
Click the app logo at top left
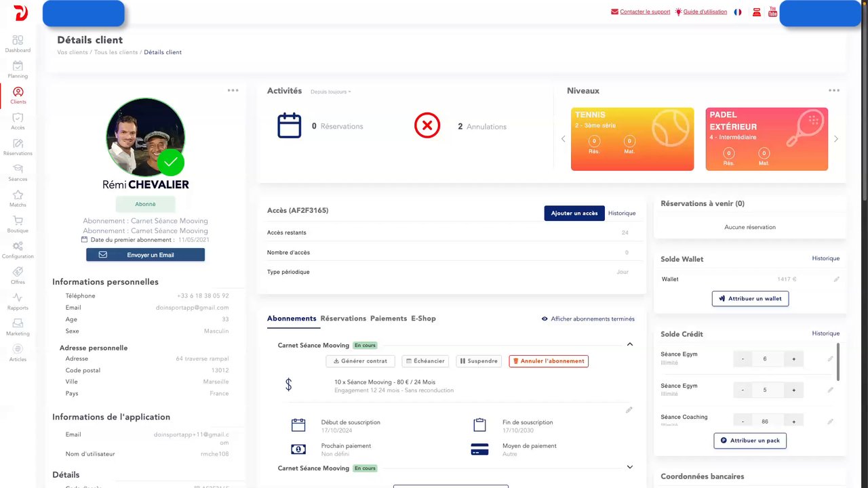click(x=21, y=13)
